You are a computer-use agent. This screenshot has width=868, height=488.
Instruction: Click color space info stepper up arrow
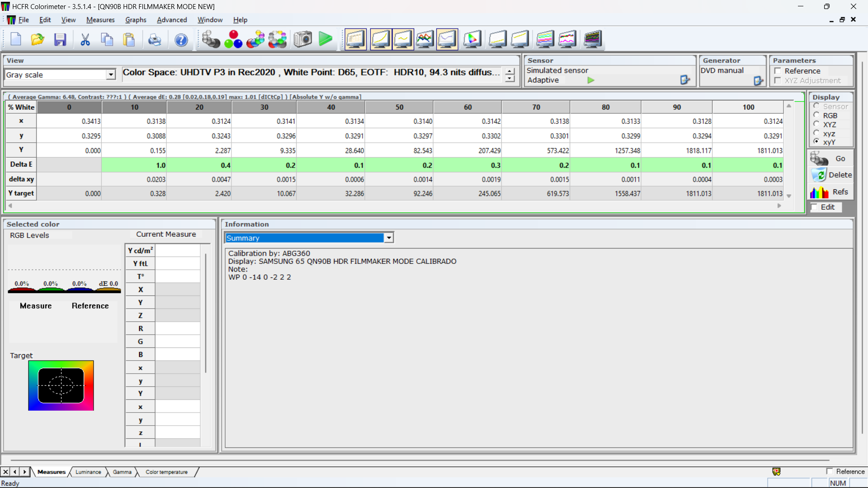click(x=510, y=71)
